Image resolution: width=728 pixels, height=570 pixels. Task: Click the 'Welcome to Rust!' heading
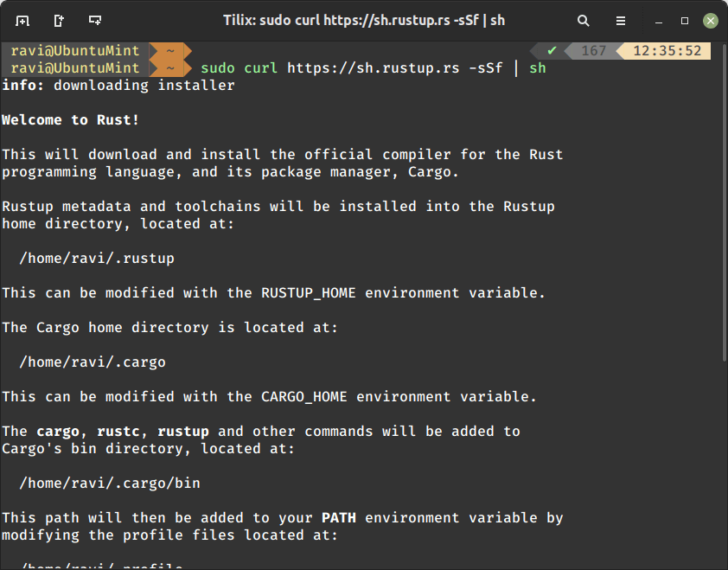[71, 120]
